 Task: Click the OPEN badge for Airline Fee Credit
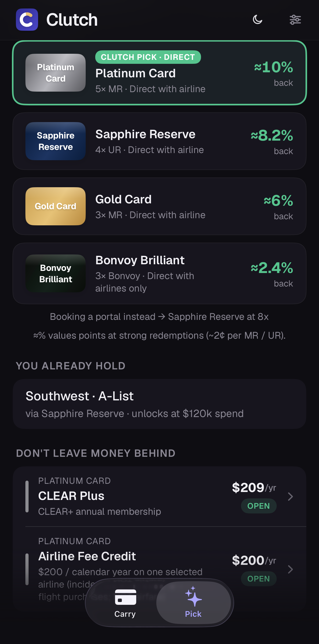point(259,579)
